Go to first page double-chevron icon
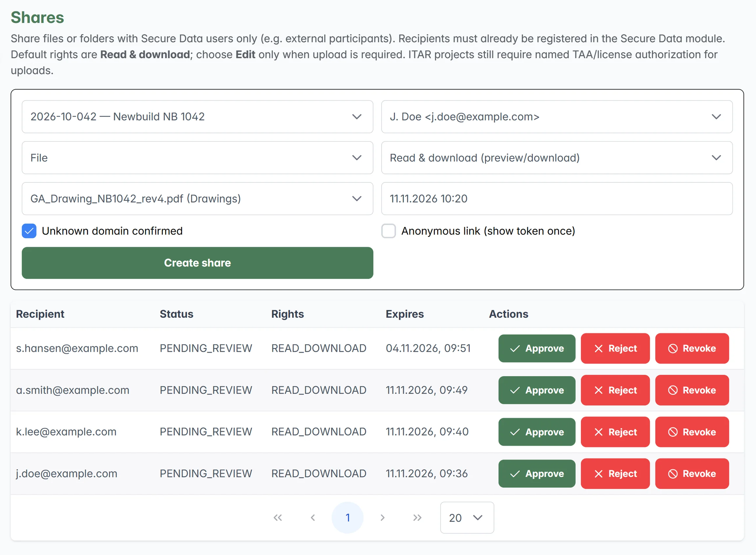The height and width of the screenshot is (555, 756). pos(278,518)
